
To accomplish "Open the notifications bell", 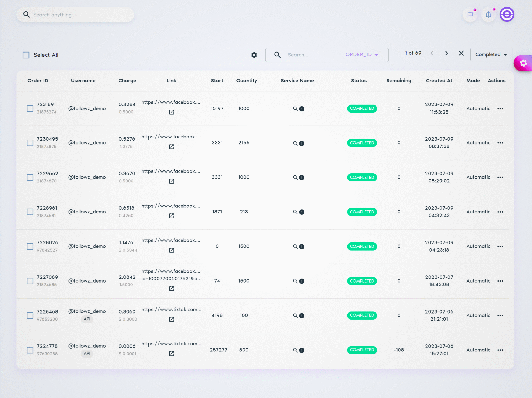I will (x=488, y=15).
